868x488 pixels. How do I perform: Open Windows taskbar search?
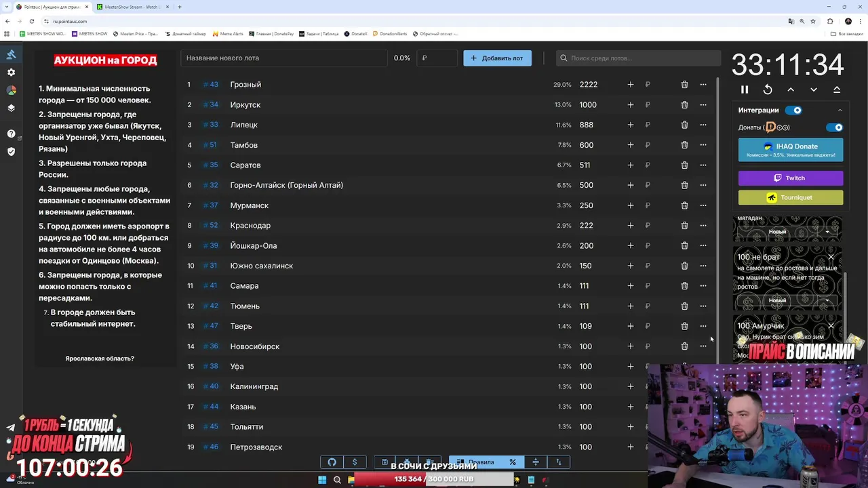(x=337, y=480)
